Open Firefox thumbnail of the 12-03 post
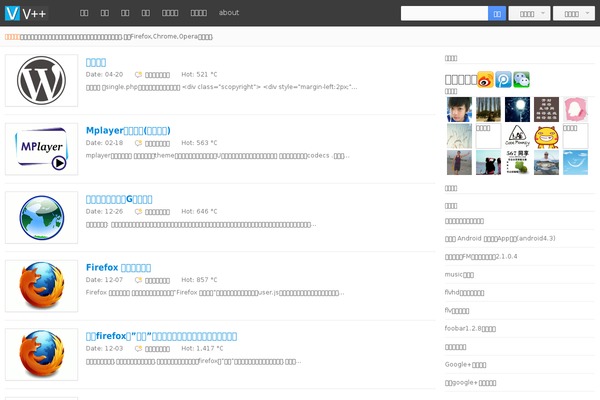Image resolution: width=600 pixels, height=400 pixels. [41, 354]
